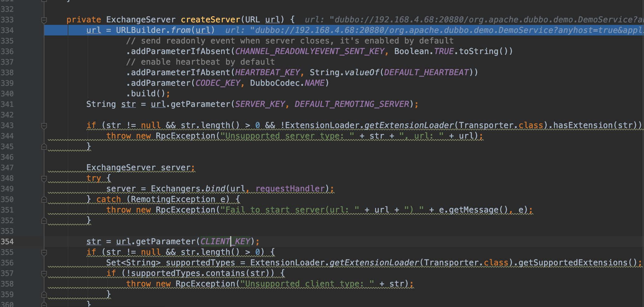This screenshot has height=307, width=644.
Task: Click DEFAULT_REMOTING_SERVER constant
Action: (x=352, y=104)
